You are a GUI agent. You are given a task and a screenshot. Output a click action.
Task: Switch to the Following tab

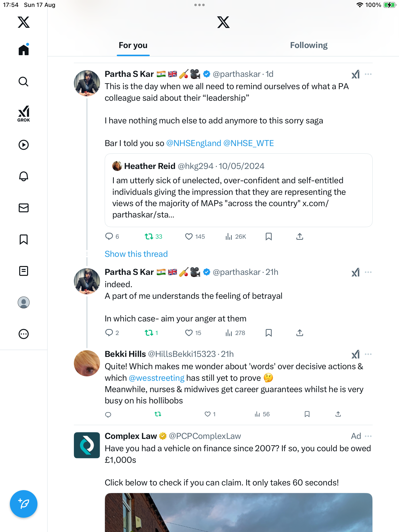click(x=309, y=45)
